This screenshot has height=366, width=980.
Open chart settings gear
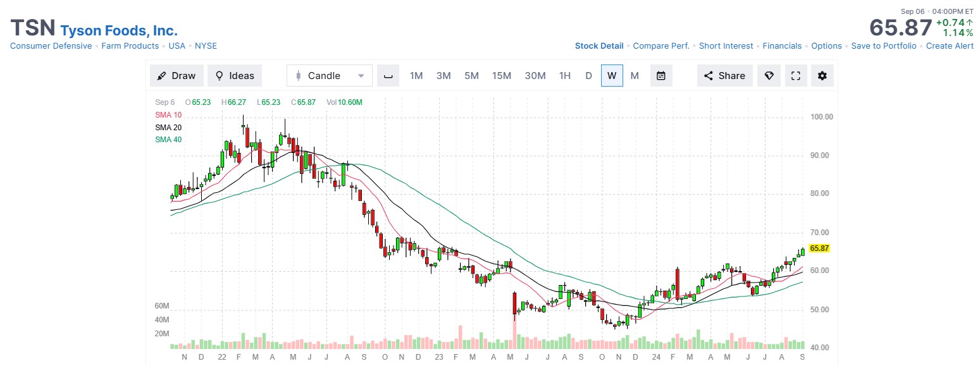822,76
